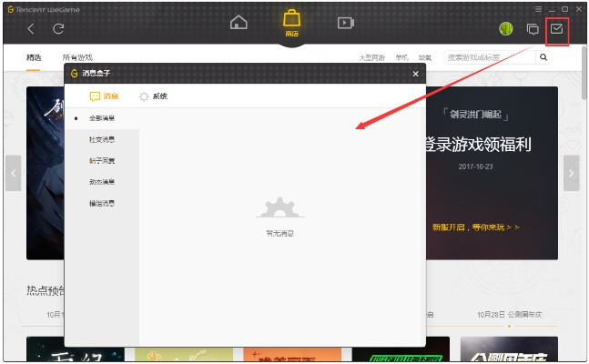Click the message box envelope icon
This screenshot has width=589, height=364.
tap(557, 29)
